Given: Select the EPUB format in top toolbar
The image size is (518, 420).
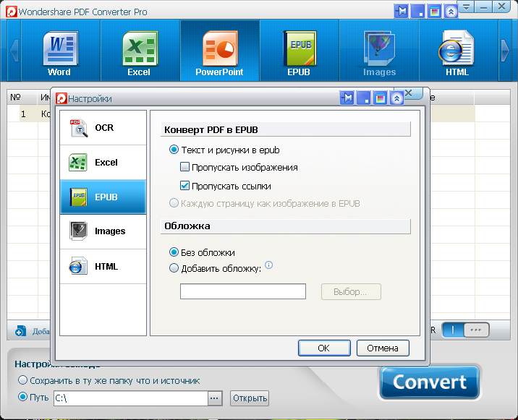Looking at the screenshot, I should pos(299,53).
